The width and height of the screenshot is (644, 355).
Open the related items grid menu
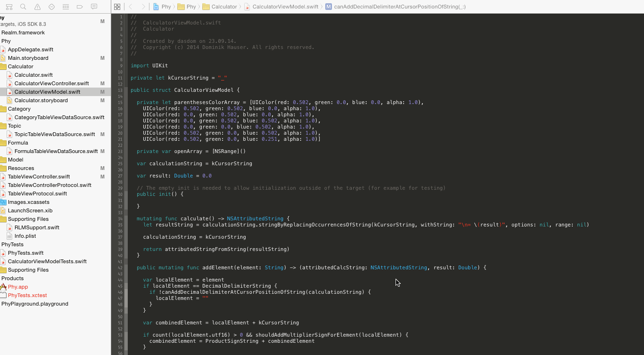[117, 7]
